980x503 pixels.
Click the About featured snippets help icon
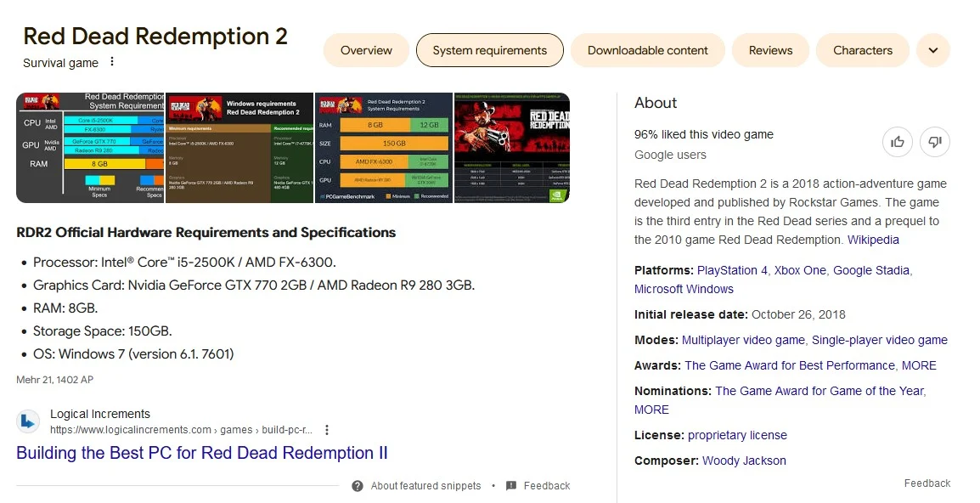(358, 486)
